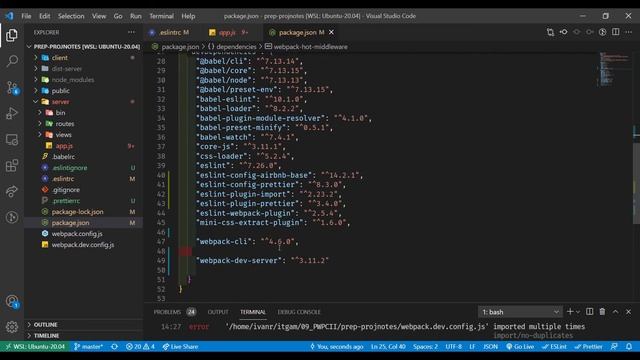The height and width of the screenshot is (360, 640).
Task: Open the Manage settings gear
Action: click(12, 327)
